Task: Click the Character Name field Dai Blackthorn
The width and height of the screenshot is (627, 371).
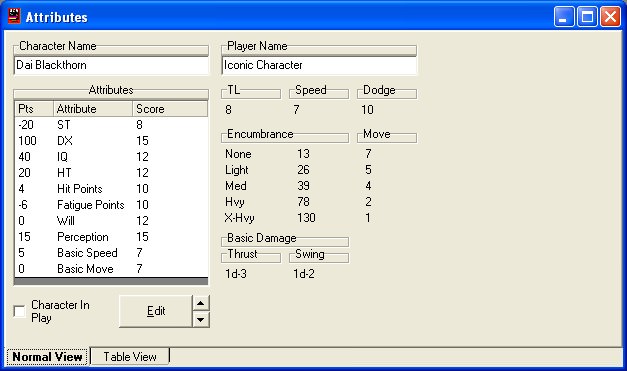Action: pyautogui.click(x=111, y=65)
